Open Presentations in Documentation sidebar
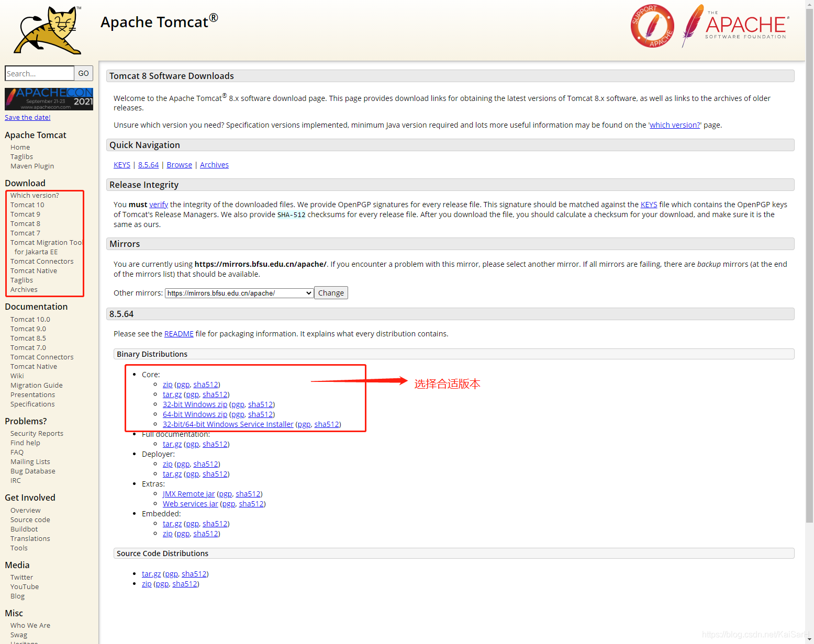 pos(32,394)
